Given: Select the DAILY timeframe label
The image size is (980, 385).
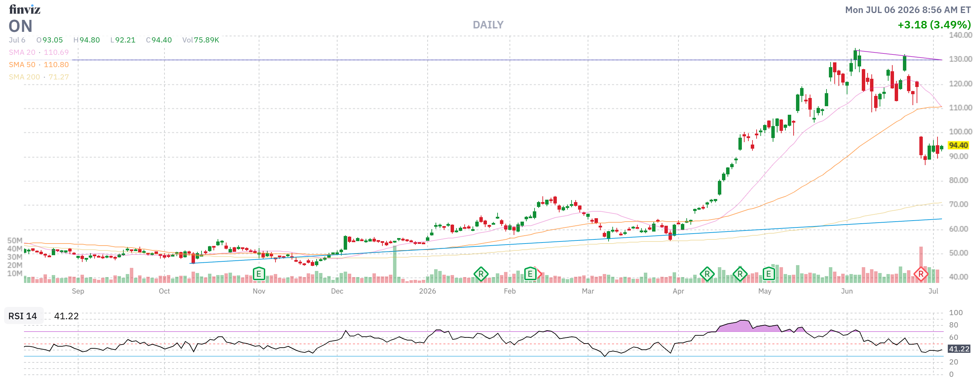Looking at the screenshot, I should tap(488, 25).
